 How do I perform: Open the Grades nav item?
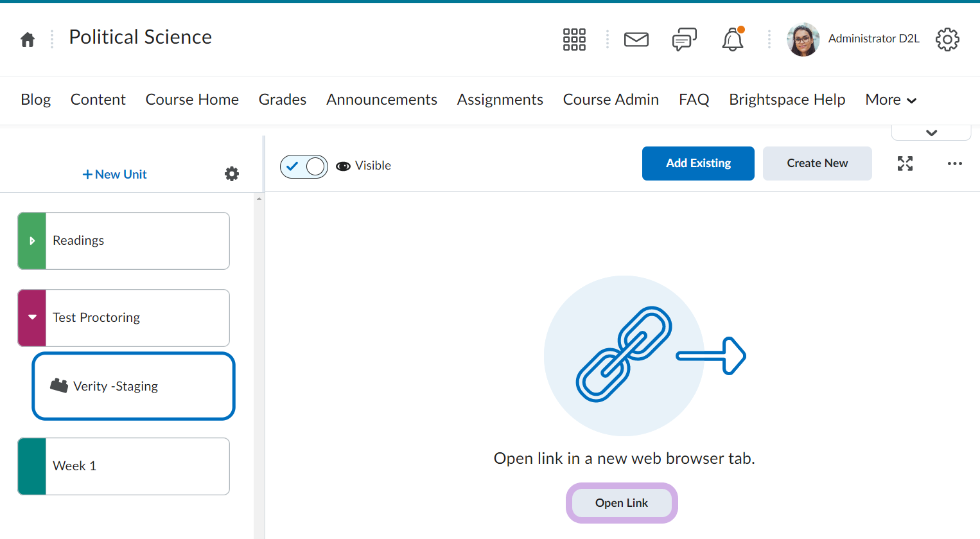[283, 100]
